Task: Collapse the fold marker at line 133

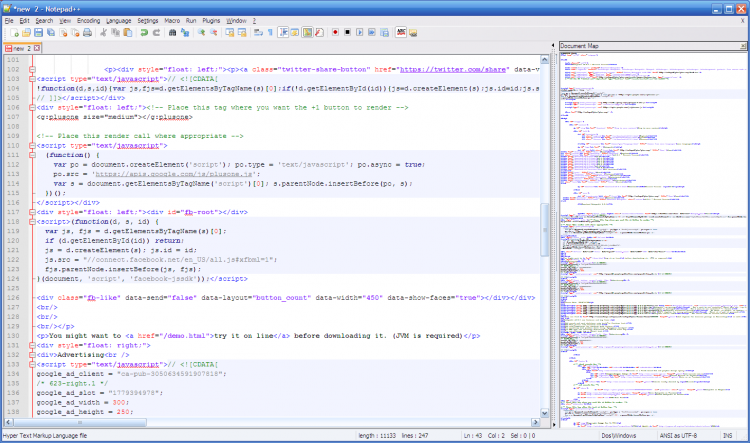Action: (33, 363)
